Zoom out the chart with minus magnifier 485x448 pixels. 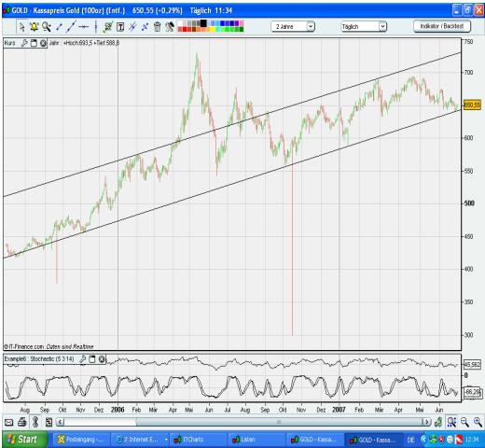[464, 423]
